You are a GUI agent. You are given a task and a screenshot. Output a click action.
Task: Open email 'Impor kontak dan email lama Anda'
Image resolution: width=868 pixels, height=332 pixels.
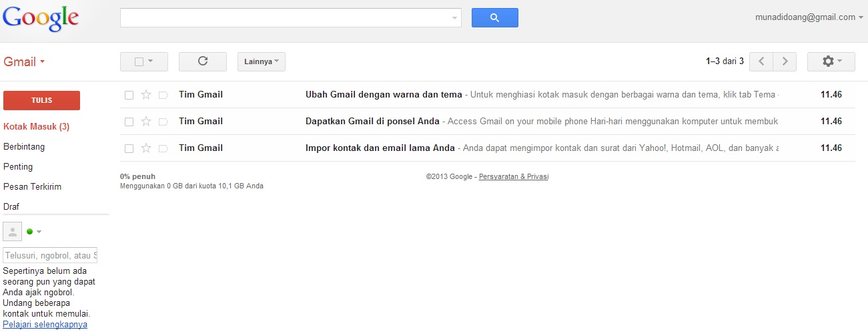coord(488,148)
